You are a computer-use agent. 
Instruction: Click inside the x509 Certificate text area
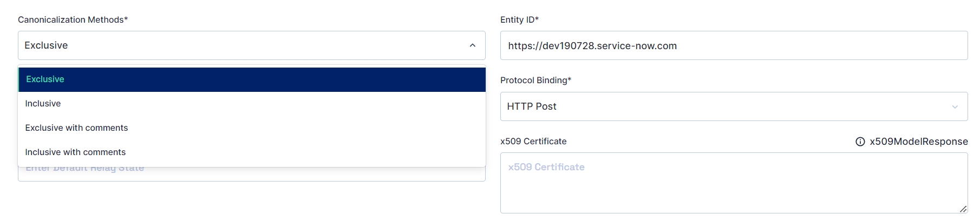733,189
